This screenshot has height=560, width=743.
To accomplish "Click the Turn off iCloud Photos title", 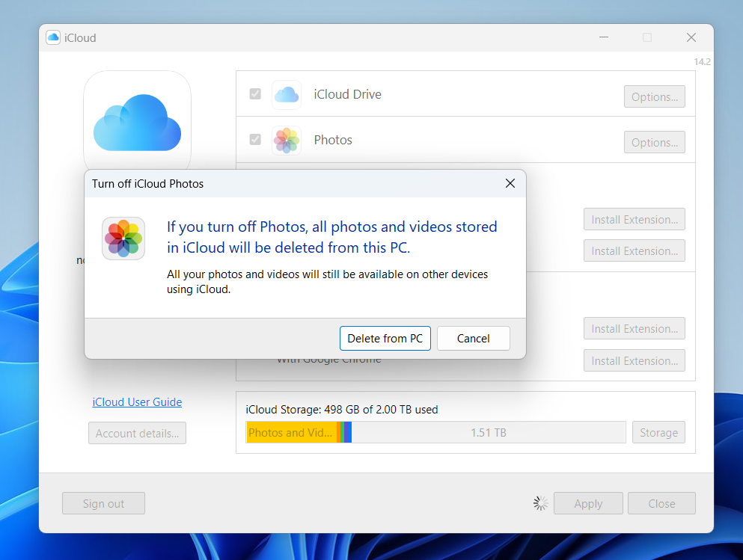I will click(x=147, y=184).
